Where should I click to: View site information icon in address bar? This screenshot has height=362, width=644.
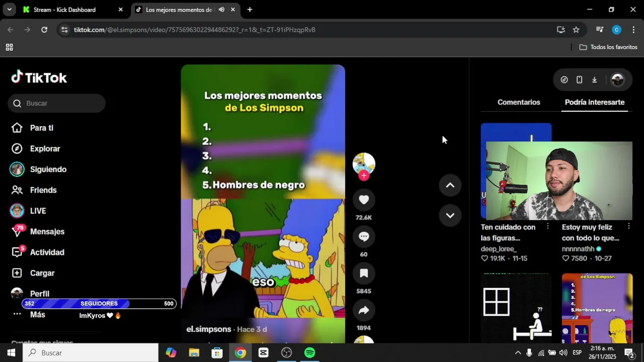pyautogui.click(x=64, y=30)
